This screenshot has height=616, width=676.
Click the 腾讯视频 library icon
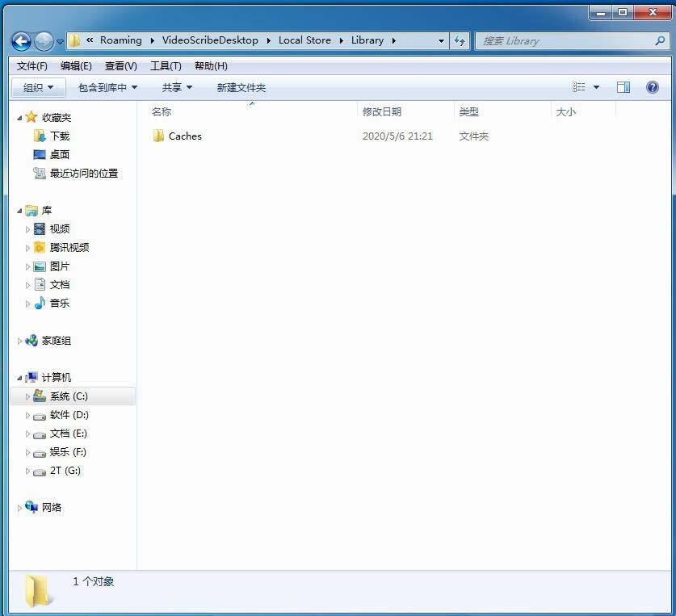40,247
